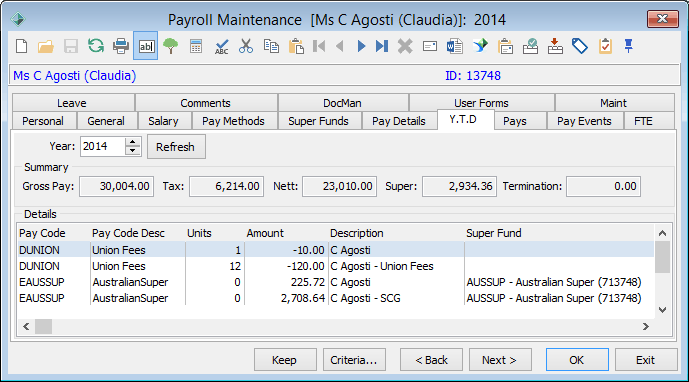The image size is (689, 382).
Task: Open the Criteria... dialog button
Action: (354, 360)
